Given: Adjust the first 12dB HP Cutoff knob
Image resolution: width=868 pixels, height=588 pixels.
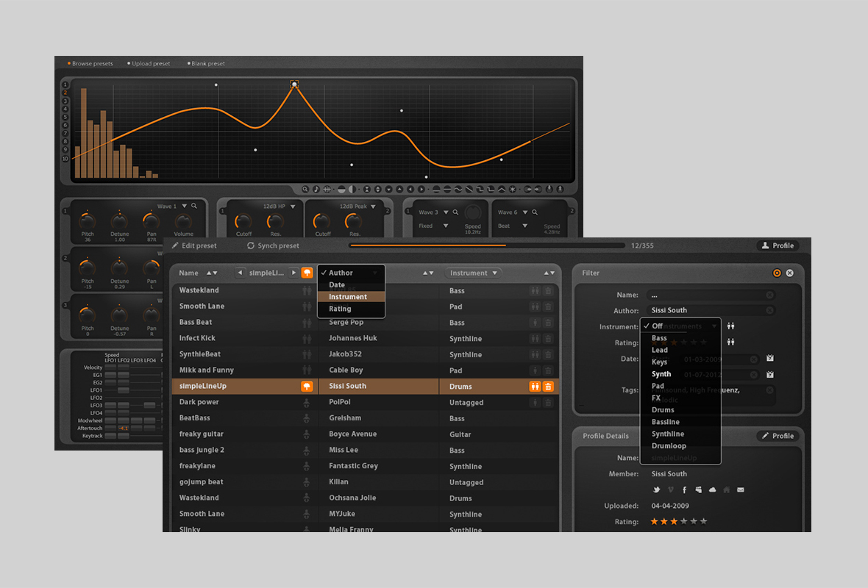Looking at the screenshot, I should click(x=243, y=221).
